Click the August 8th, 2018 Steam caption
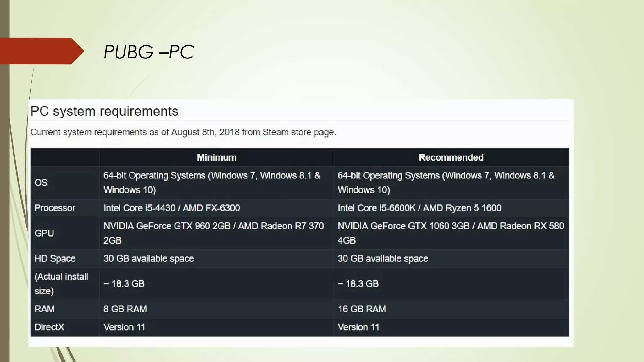This screenshot has width=644, height=362. tap(183, 132)
